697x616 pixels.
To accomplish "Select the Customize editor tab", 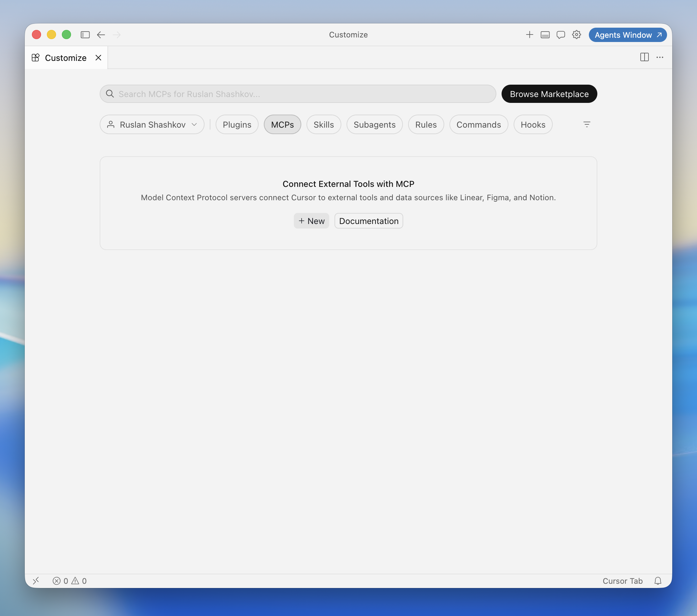I will point(66,58).
